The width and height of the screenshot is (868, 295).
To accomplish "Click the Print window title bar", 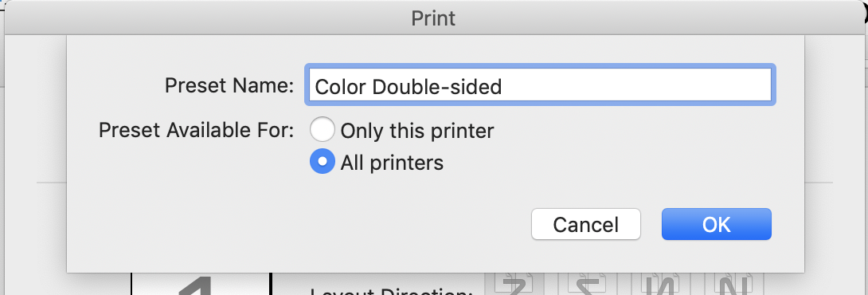I will pyautogui.click(x=433, y=18).
